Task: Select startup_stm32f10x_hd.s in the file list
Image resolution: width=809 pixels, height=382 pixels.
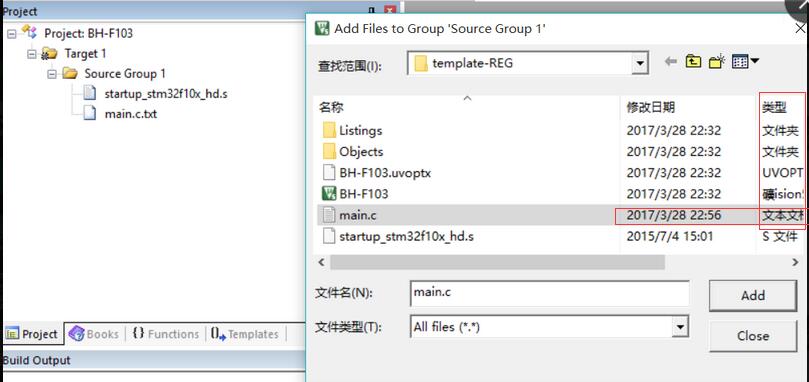Action: tap(407, 237)
